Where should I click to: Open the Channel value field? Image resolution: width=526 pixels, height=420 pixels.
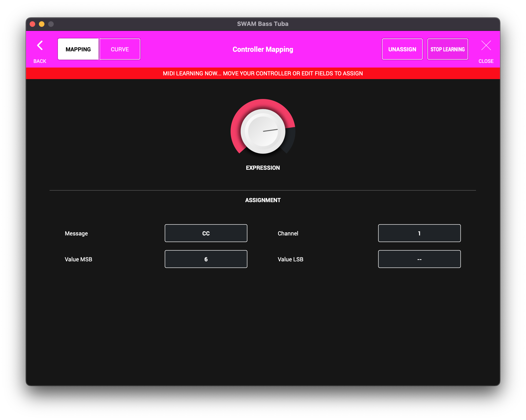[x=419, y=233]
